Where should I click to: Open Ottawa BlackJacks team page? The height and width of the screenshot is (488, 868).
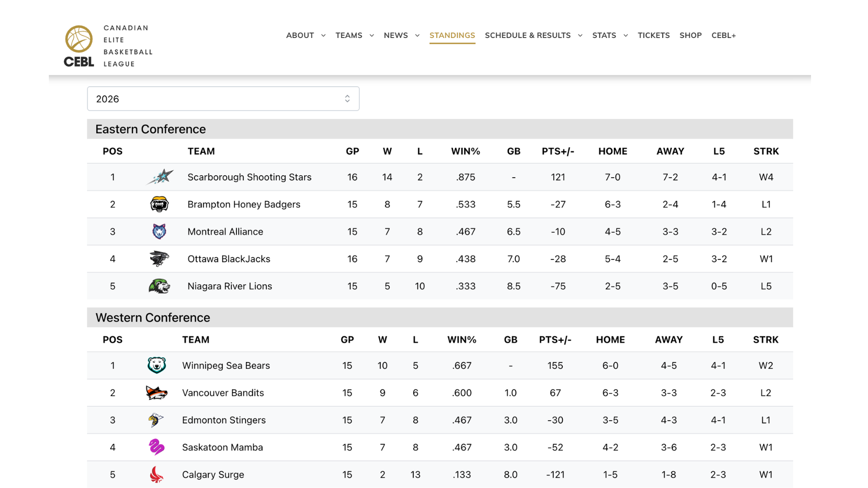tap(229, 259)
